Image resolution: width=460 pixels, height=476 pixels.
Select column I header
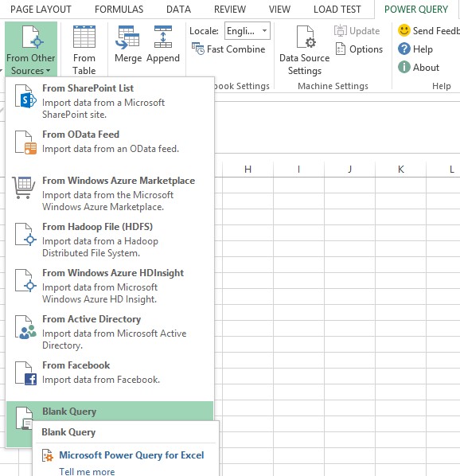pyautogui.click(x=298, y=170)
